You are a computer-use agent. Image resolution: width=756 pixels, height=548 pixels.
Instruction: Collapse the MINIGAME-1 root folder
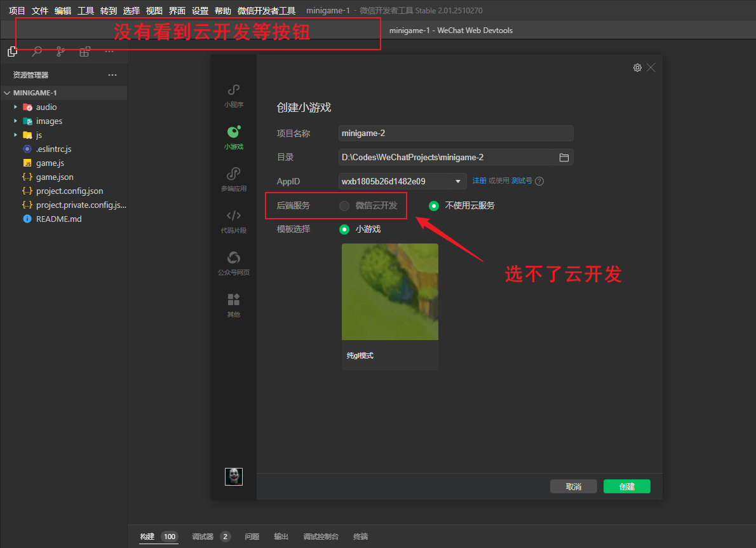tap(7, 93)
